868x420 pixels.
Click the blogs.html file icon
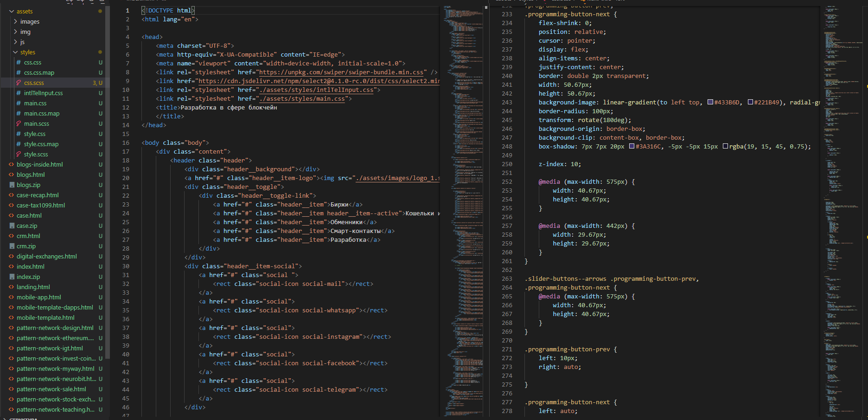(12, 174)
